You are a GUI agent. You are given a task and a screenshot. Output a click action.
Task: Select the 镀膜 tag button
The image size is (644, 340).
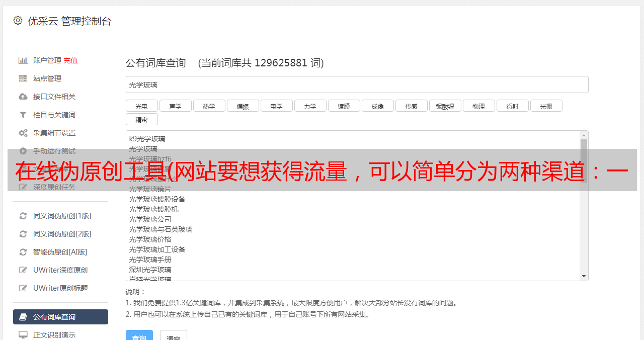click(344, 106)
